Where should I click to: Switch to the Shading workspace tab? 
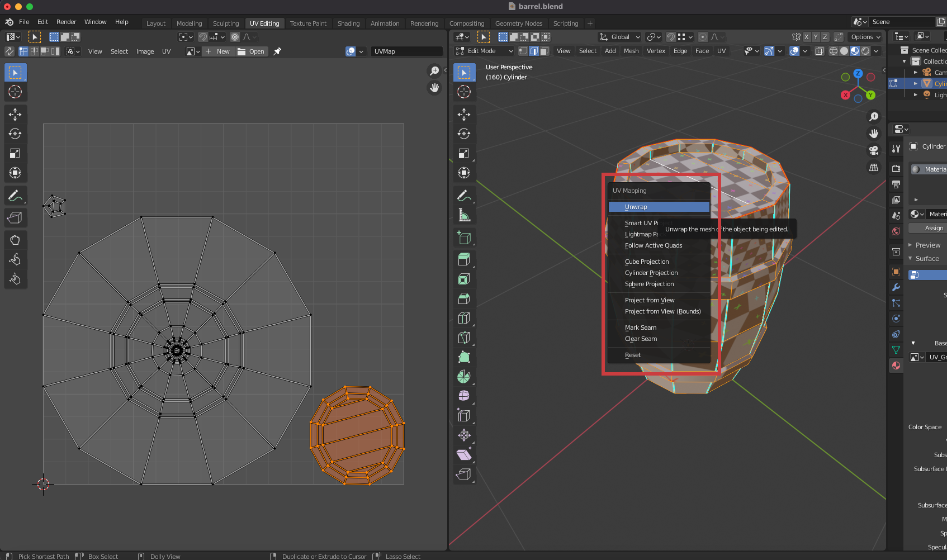[x=348, y=23]
